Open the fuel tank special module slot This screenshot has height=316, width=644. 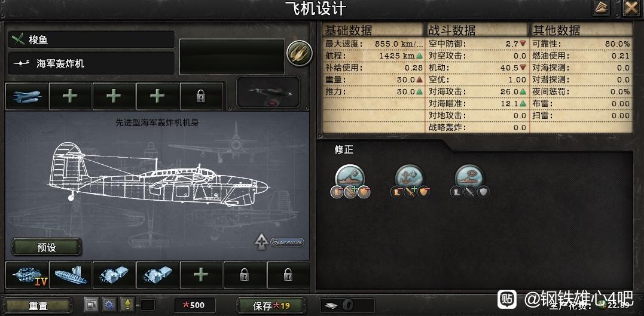tap(71, 275)
